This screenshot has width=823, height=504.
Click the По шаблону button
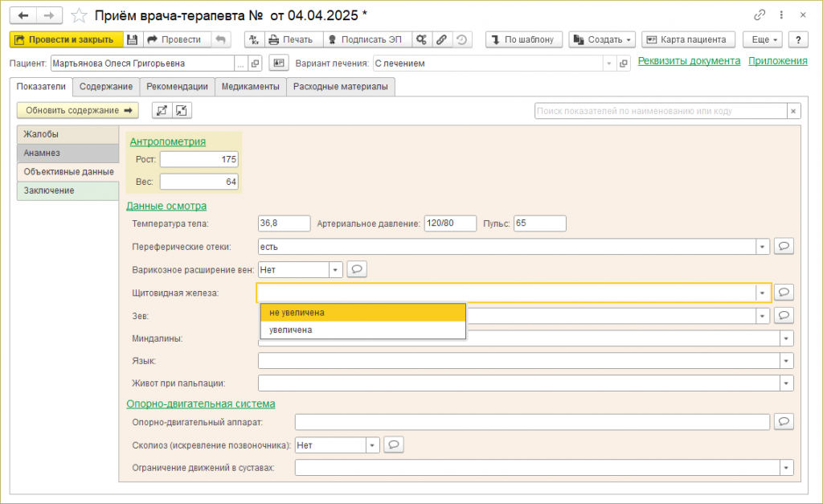(x=524, y=39)
